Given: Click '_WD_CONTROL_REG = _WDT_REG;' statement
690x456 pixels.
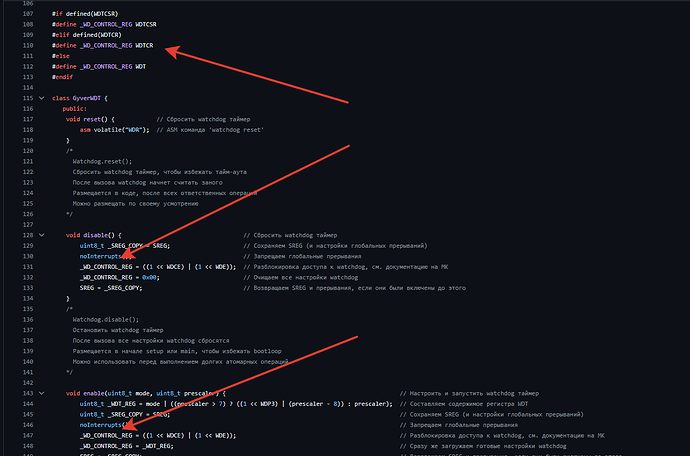Looking at the screenshot, I should (x=127, y=446).
